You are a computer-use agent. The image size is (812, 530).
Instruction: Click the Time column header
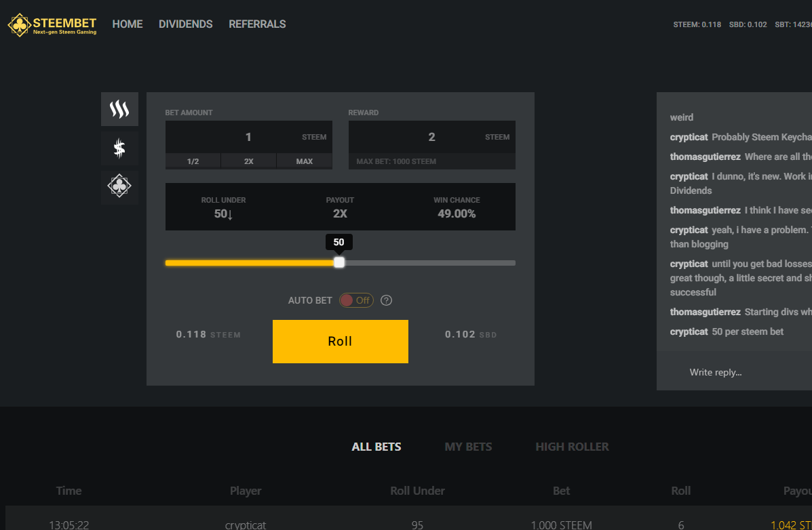tap(69, 491)
